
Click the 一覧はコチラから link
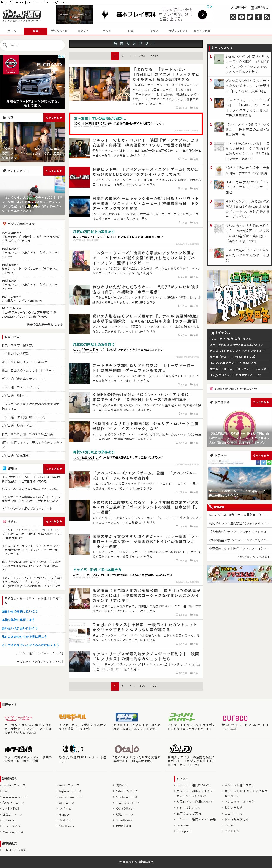pos(14,850)
